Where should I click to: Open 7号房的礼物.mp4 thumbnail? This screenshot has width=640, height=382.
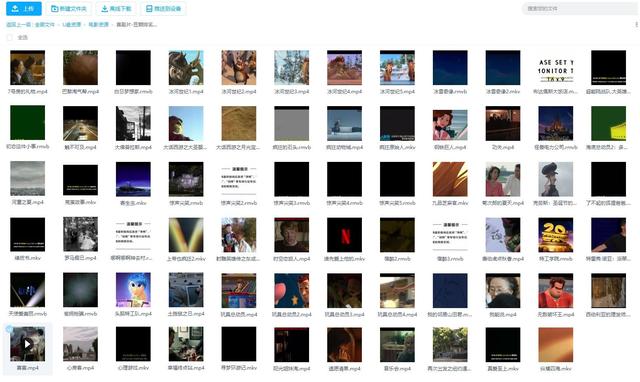coord(27,68)
